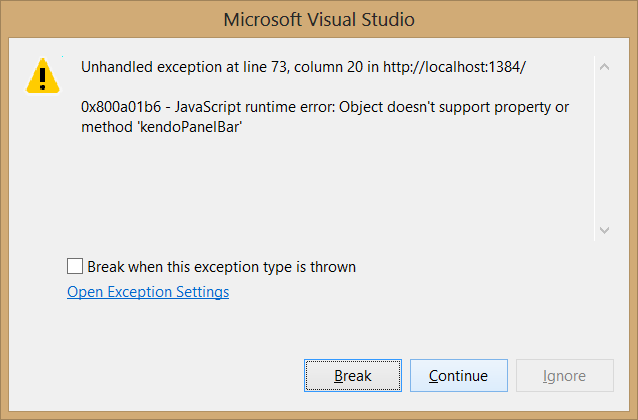Click the yellow warning triangle icon

coord(41,76)
